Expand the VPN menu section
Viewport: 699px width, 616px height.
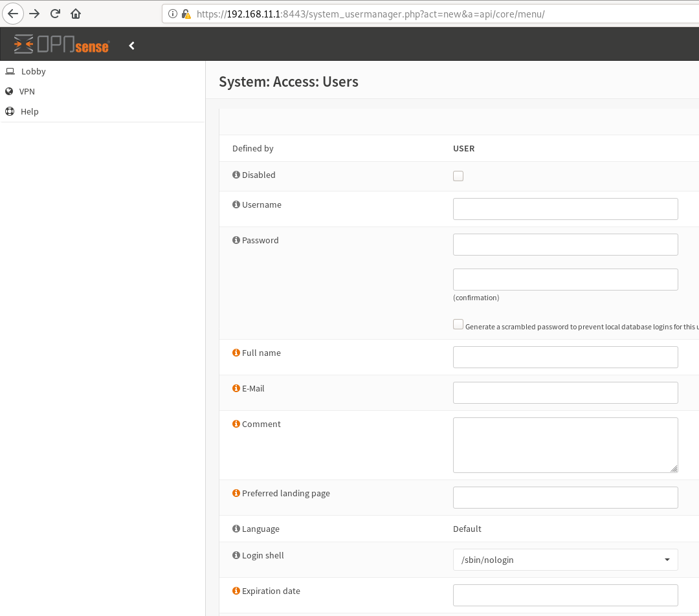(27, 92)
